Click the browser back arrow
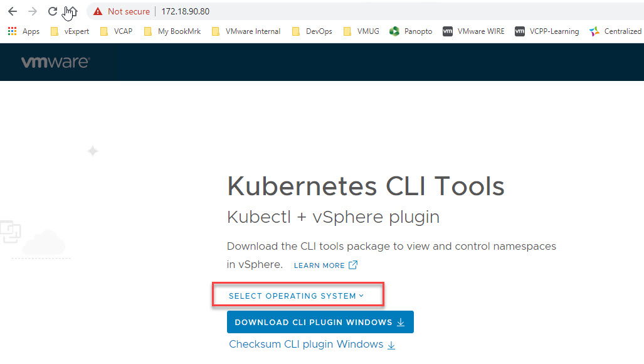 click(13, 11)
